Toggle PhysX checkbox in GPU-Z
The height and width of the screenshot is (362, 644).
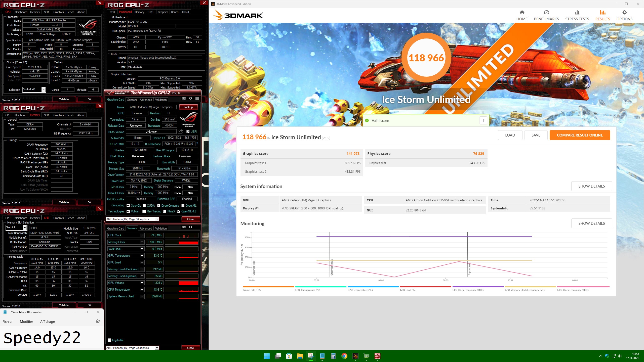tap(165, 211)
